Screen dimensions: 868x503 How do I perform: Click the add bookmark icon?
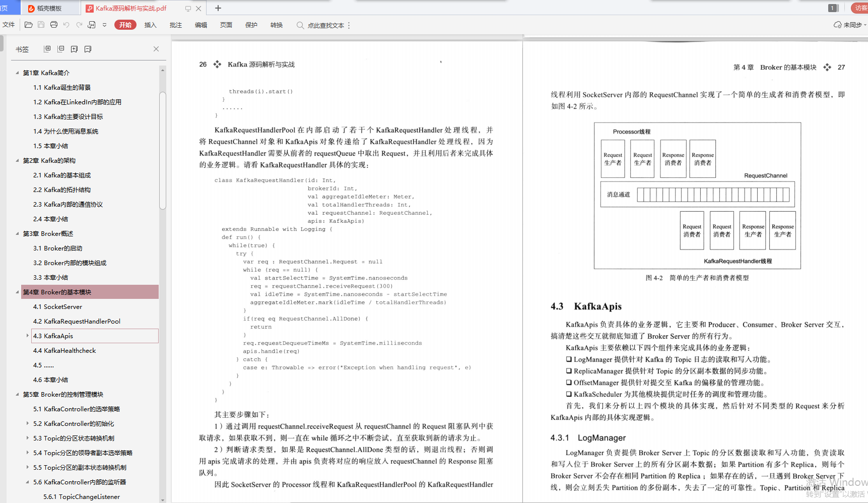[75, 49]
